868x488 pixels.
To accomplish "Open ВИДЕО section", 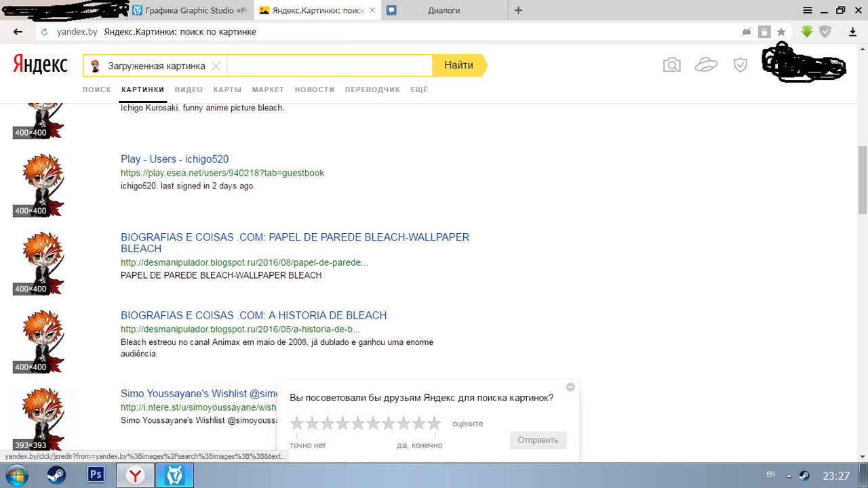I will pyautogui.click(x=189, y=89).
